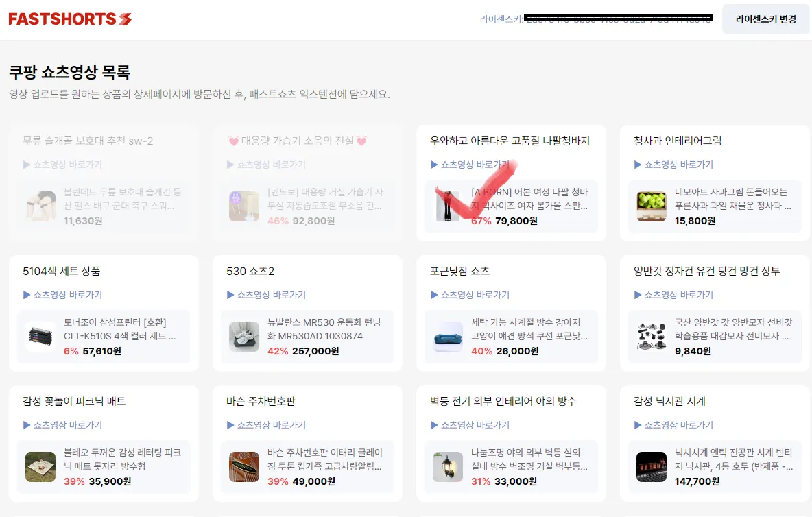Open 쇼츠영상 바로가기 under 대용량 가습기 소음의 진실

tap(266, 165)
